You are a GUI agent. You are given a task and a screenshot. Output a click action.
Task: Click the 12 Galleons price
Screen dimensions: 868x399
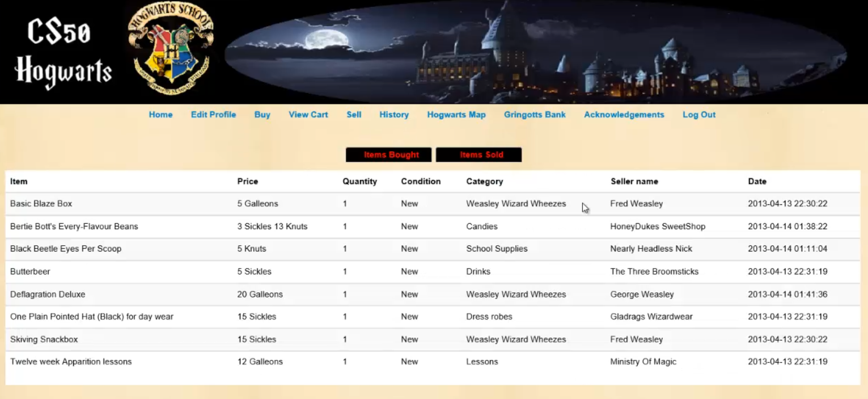(260, 362)
